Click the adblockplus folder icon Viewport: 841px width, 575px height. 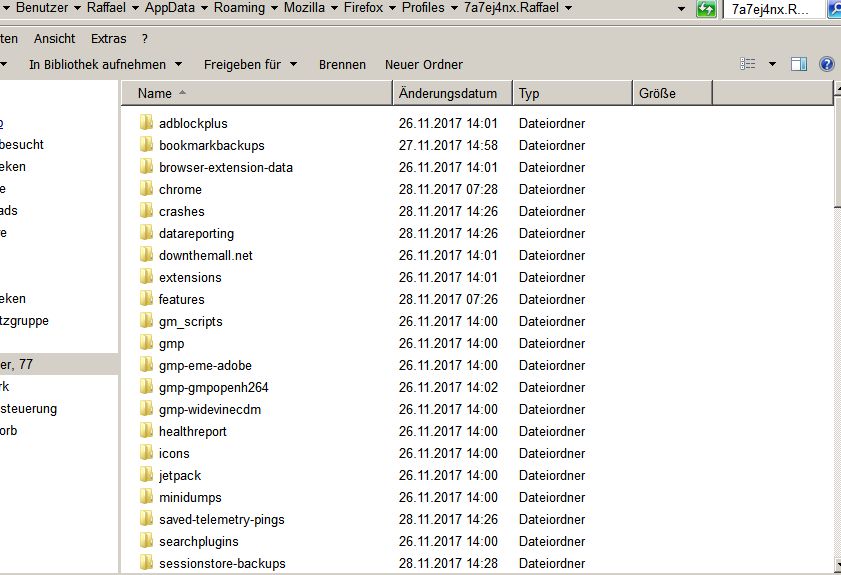tap(146, 123)
